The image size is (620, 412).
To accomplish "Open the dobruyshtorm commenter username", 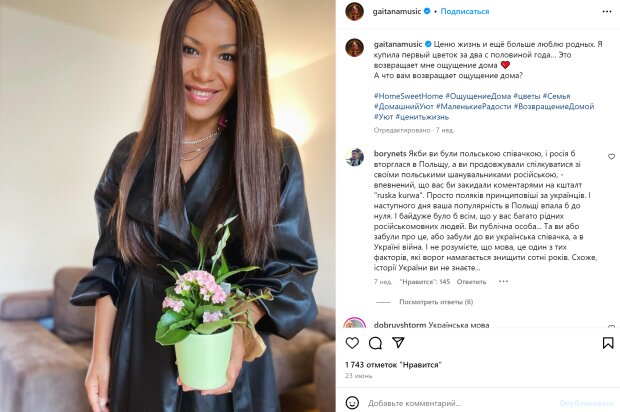I will click(x=400, y=325).
